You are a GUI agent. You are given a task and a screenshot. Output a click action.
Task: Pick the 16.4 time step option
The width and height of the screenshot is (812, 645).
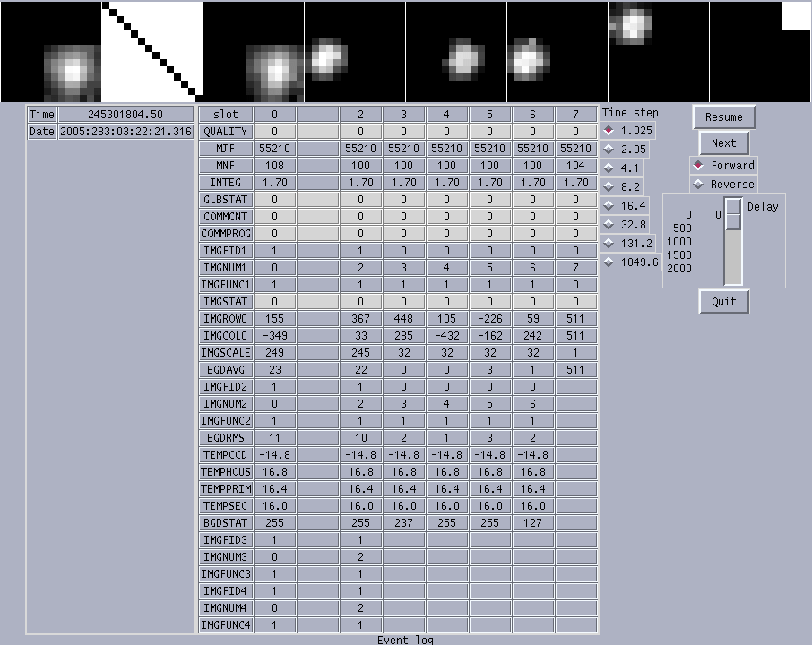pyautogui.click(x=625, y=206)
